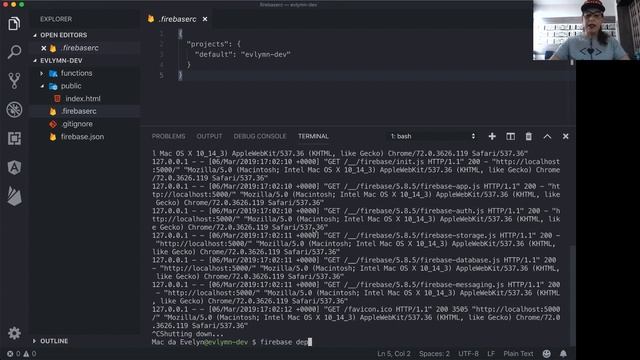The image size is (640, 360).
Task: Change end of line sequence LF
Action: (x=491, y=354)
